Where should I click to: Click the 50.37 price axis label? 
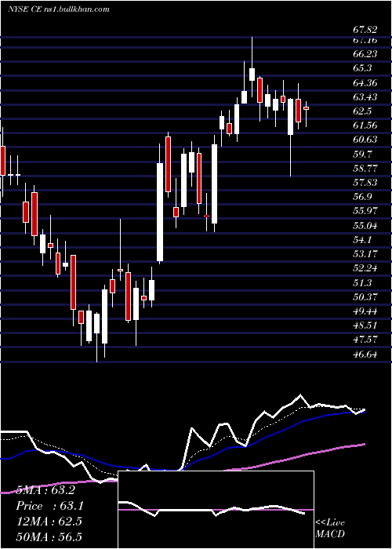[x=365, y=297]
